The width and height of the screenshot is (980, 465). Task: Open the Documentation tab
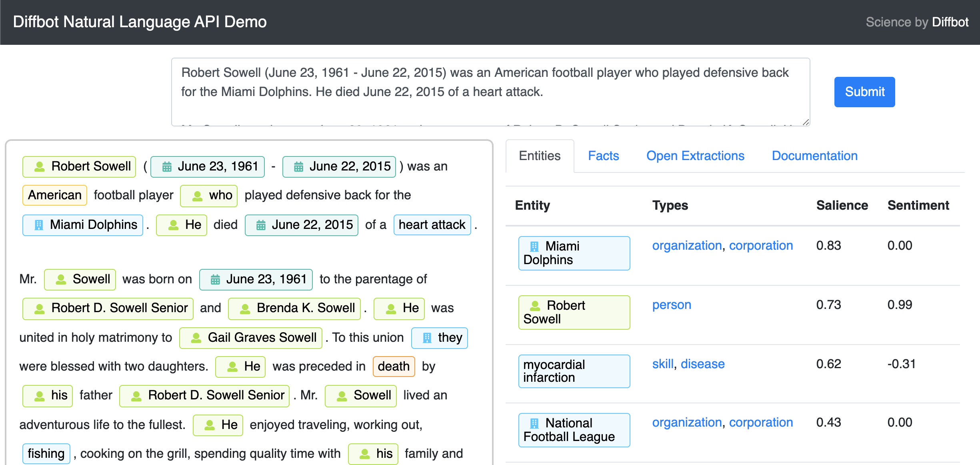coord(814,156)
